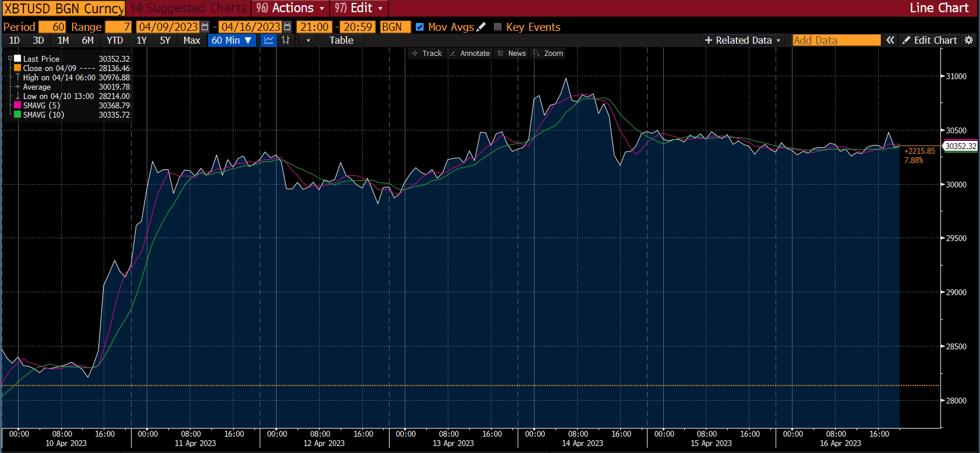The width and height of the screenshot is (980, 453).
Task: Activate the Zoom magnifier tool
Action: 548,53
